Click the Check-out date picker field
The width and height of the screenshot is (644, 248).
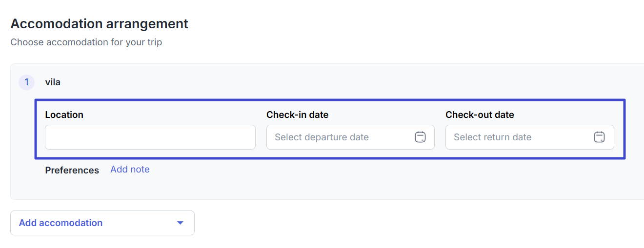[530, 137]
